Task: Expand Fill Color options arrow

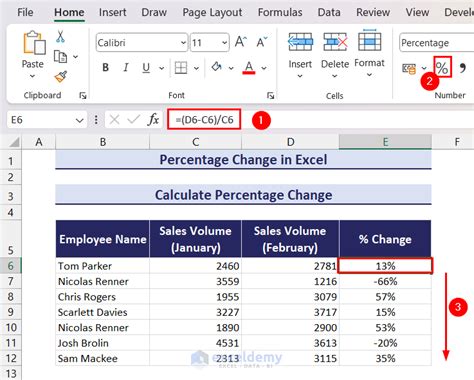Action: pos(231,68)
